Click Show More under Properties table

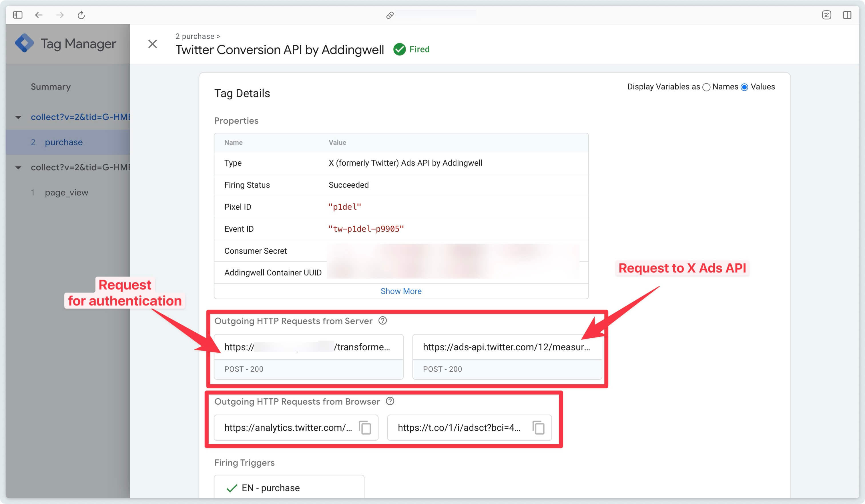click(x=401, y=291)
